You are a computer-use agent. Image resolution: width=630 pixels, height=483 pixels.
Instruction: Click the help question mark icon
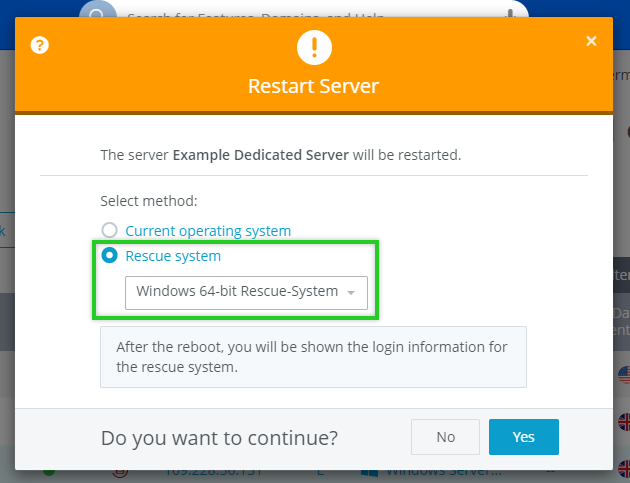(x=40, y=45)
